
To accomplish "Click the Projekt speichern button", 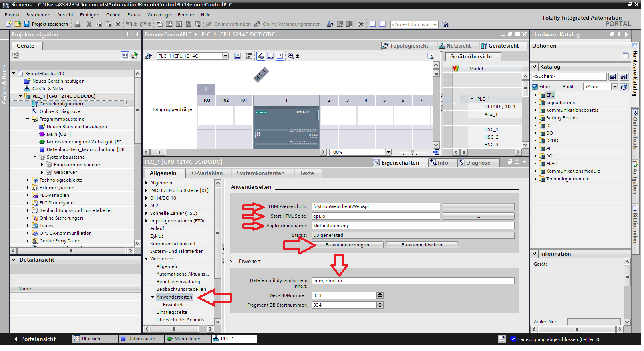I will 46,24.
